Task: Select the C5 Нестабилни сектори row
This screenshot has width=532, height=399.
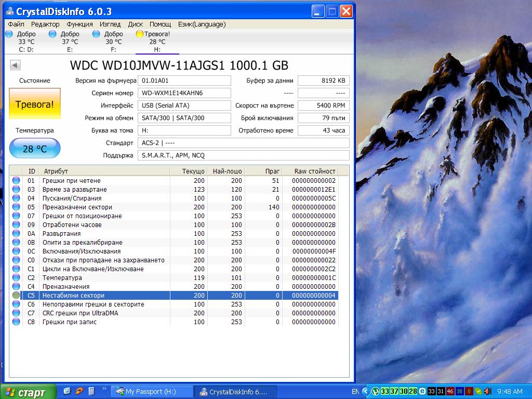Action: click(104, 296)
